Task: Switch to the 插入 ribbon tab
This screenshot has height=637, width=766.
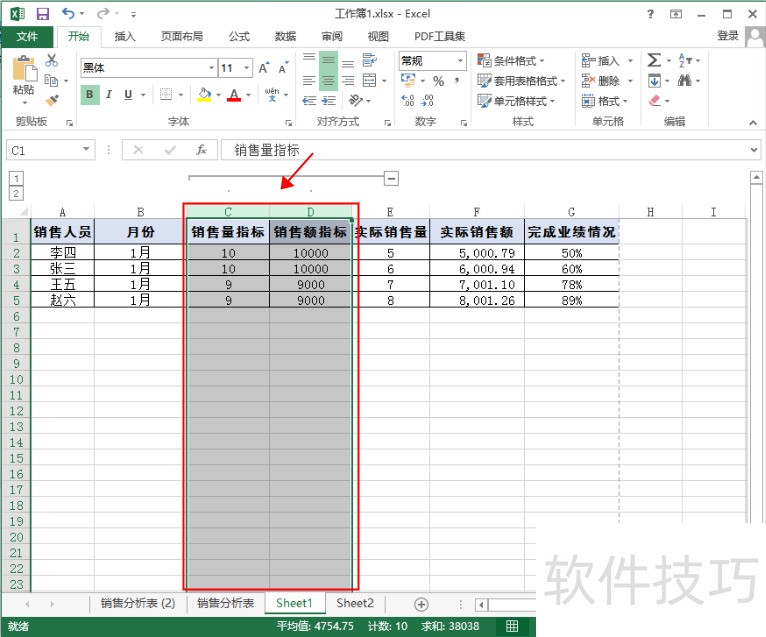Action: click(125, 36)
